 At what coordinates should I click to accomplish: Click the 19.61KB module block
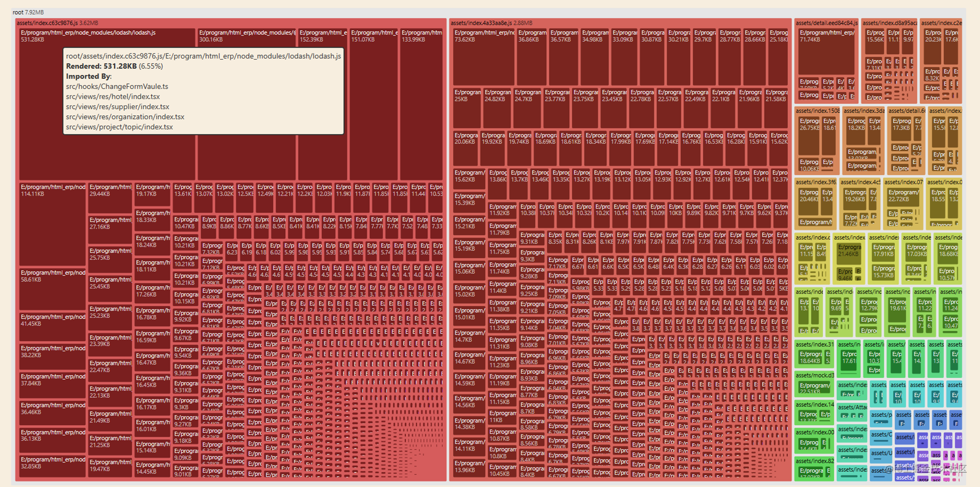click(x=898, y=309)
